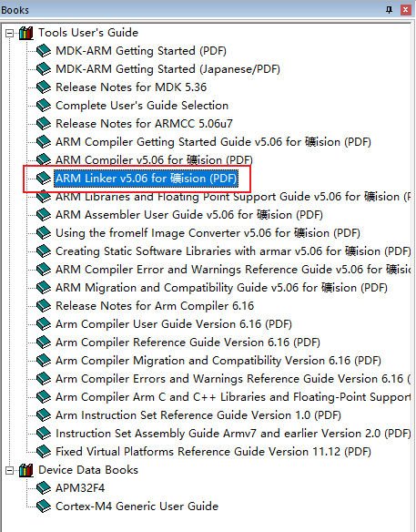The height and width of the screenshot is (532, 416).
Task: Open Arm Compiler User Guide Version 6.16
Action: (174, 324)
